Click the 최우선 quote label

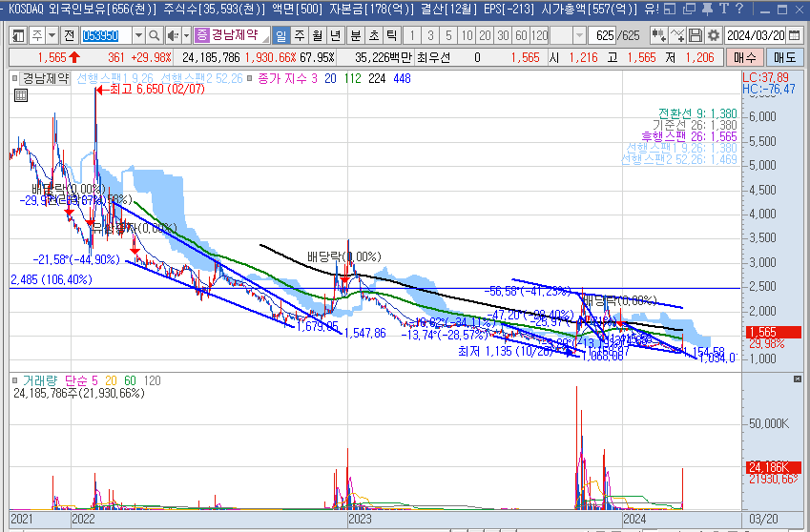point(433,57)
